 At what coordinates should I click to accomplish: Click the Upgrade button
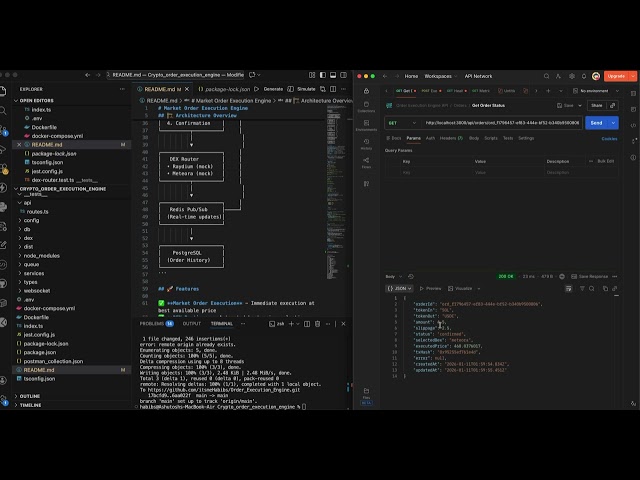pos(616,76)
